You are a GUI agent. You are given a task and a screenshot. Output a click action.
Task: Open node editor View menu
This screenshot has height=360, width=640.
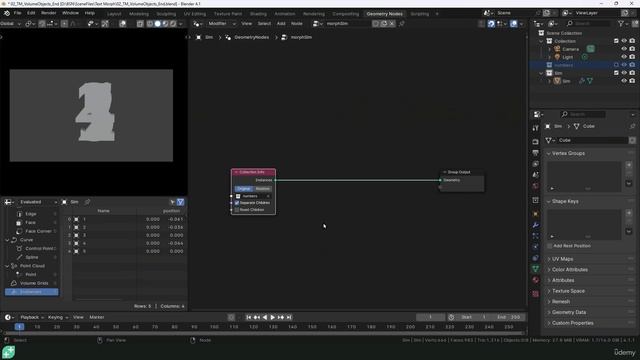247,24
